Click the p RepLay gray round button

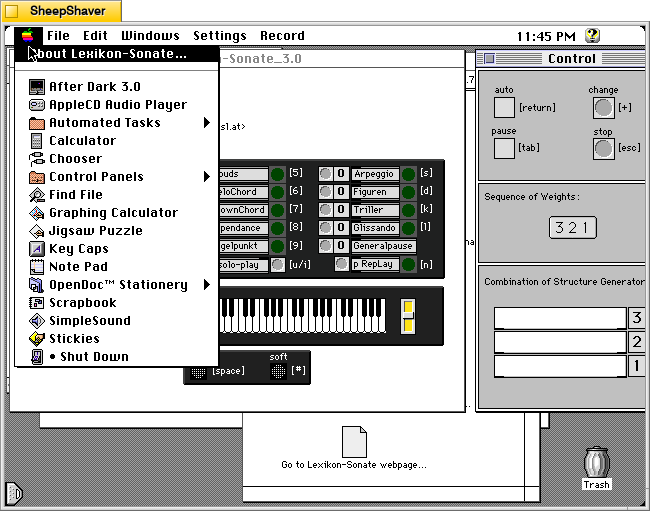[x=341, y=264]
